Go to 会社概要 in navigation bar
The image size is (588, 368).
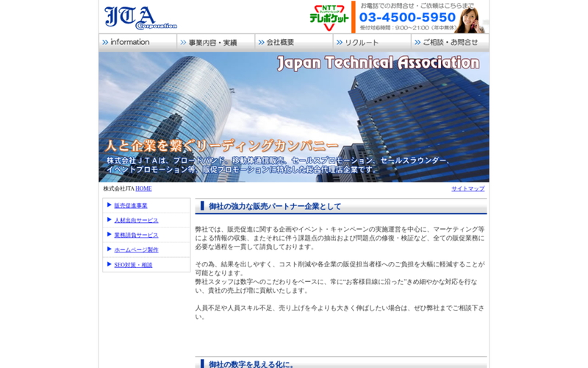coord(293,43)
